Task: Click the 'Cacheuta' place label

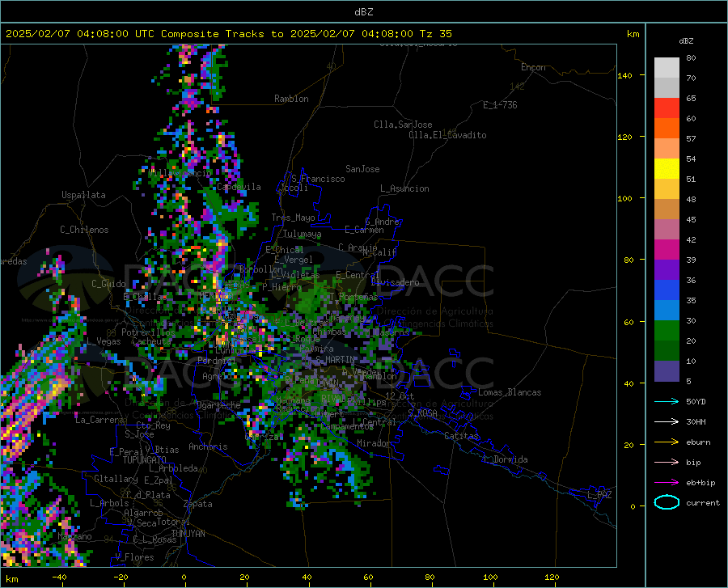Action: pos(151,341)
